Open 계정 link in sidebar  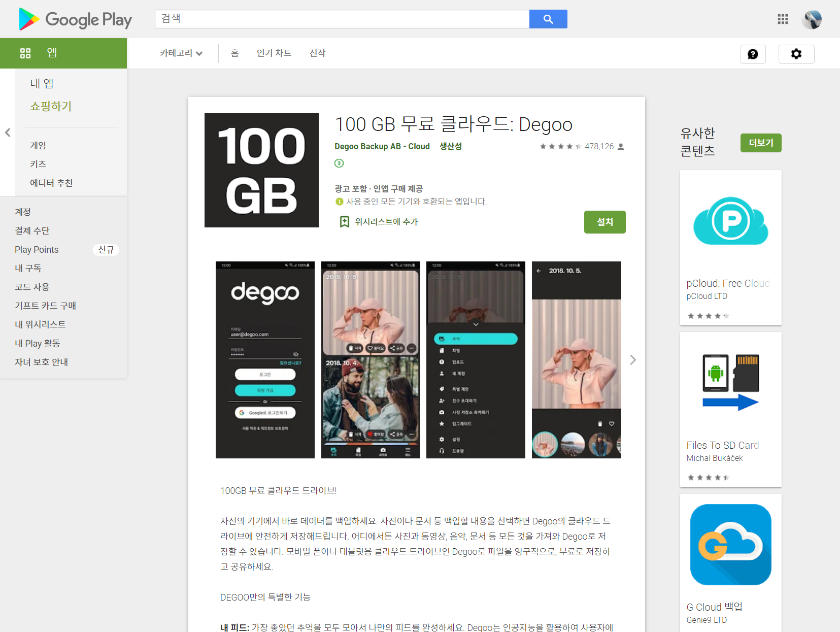[x=23, y=212]
